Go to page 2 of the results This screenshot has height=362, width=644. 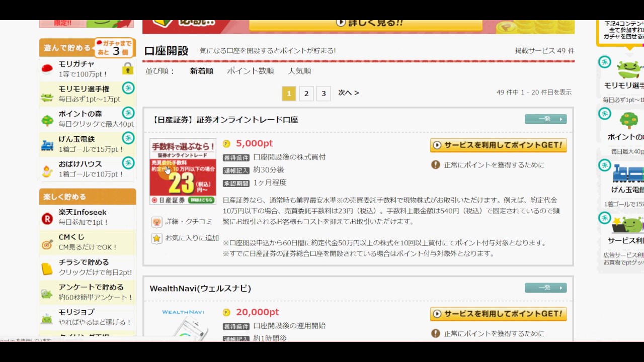[306, 94]
